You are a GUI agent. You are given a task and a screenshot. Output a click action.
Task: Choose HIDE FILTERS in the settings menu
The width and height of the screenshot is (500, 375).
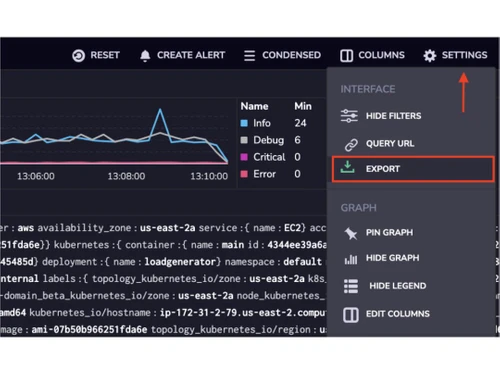coord(393,116)
